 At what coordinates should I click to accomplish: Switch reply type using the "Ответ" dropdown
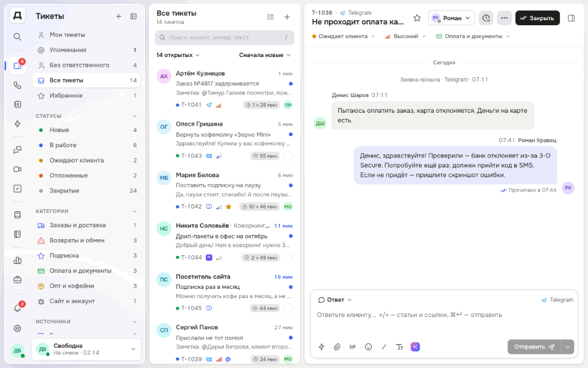pyautogui.click(x=335, y=300)
